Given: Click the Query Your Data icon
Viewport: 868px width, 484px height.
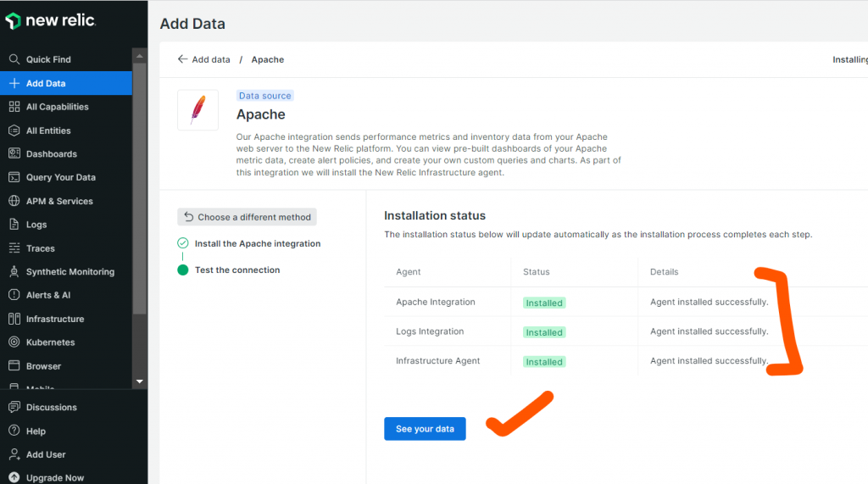Looking at the screenshot, I should 14,178.
